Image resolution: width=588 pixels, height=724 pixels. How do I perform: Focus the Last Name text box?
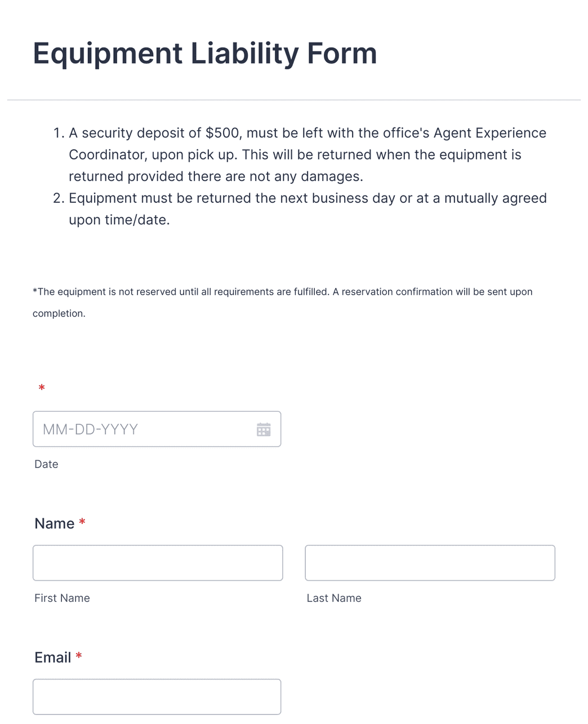point(430,563)
